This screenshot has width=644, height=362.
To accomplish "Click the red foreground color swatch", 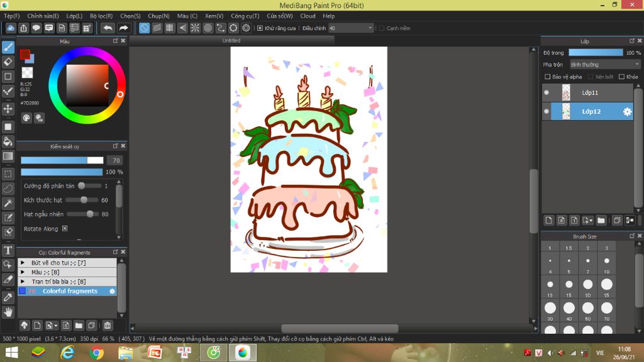I will [x=25, y=54].
